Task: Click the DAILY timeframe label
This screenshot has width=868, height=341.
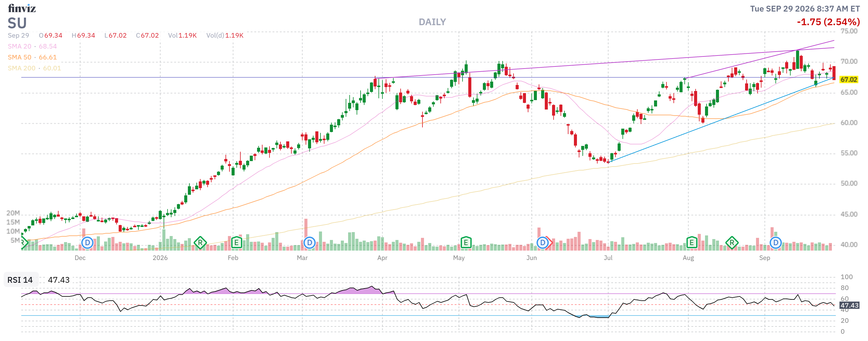Action: 432,22
